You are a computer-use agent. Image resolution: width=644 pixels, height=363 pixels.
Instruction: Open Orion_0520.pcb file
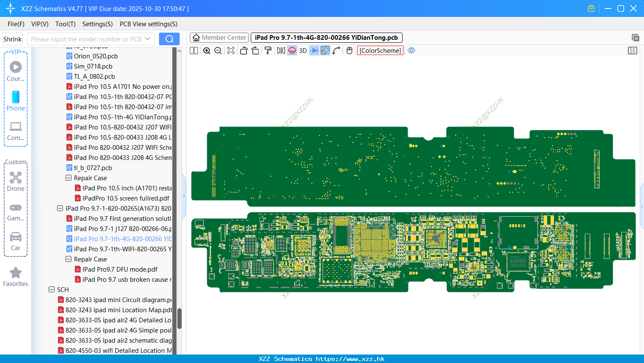[92, 56]
